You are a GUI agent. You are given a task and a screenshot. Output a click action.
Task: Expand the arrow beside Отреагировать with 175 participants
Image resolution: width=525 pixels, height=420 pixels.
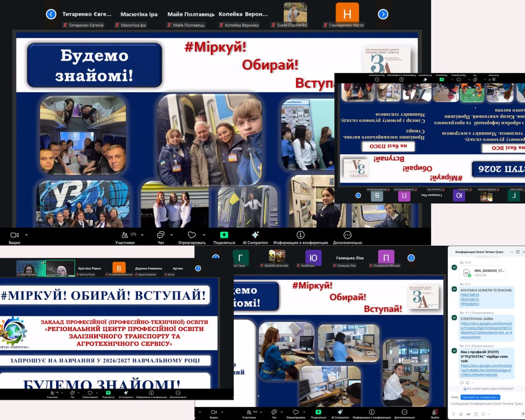pos(204,235)
